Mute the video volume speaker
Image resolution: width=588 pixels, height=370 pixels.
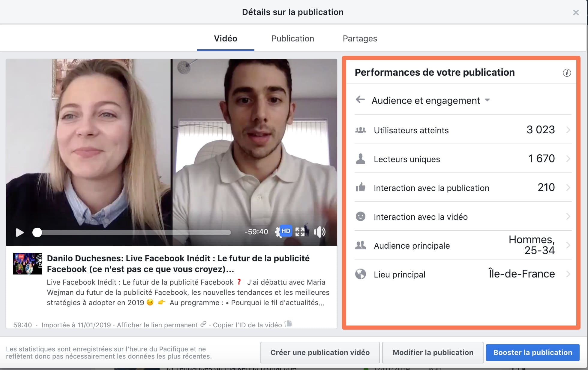pyautogui.click(x=319, y=232)
